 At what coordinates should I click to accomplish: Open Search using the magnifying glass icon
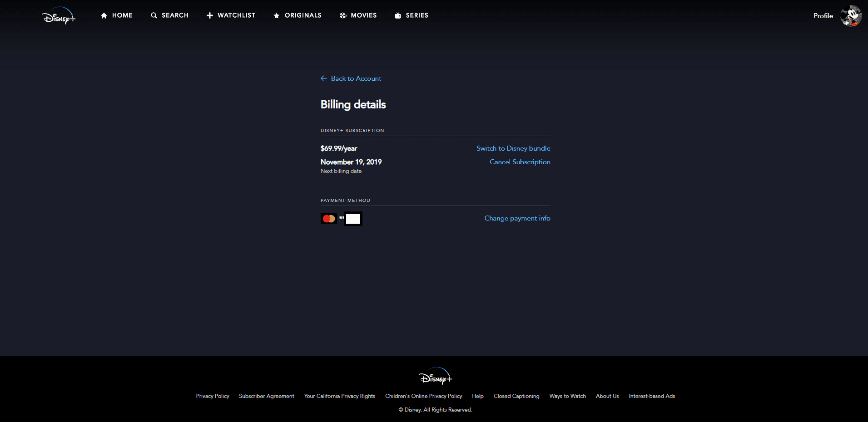154,15
